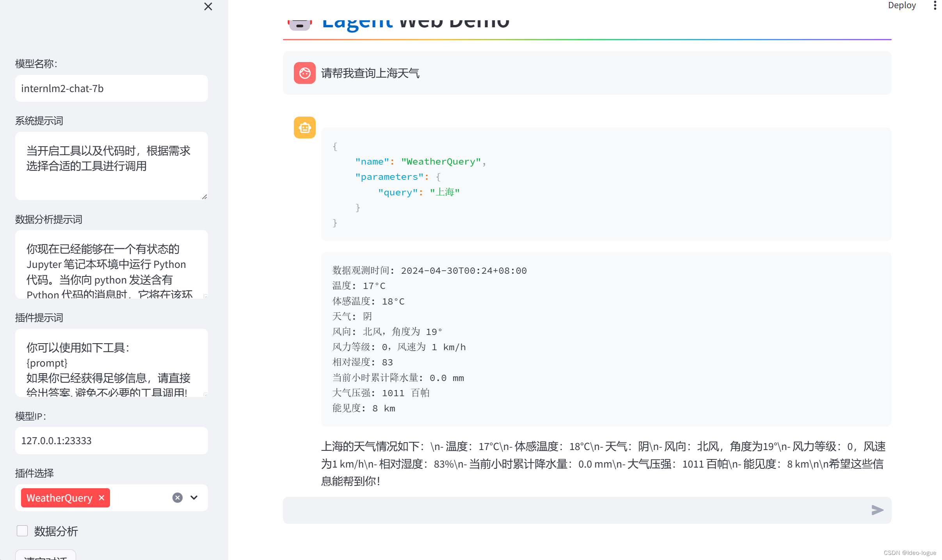Click the 模型名称 label
Viewport: 942px width, 560px height.
(36, 64)
